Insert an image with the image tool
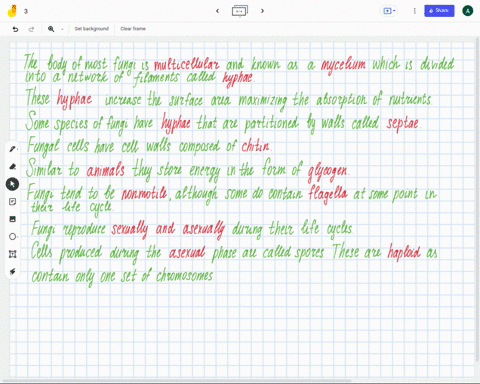The height and width of the screenshot is (384, 480). [12, 219]
